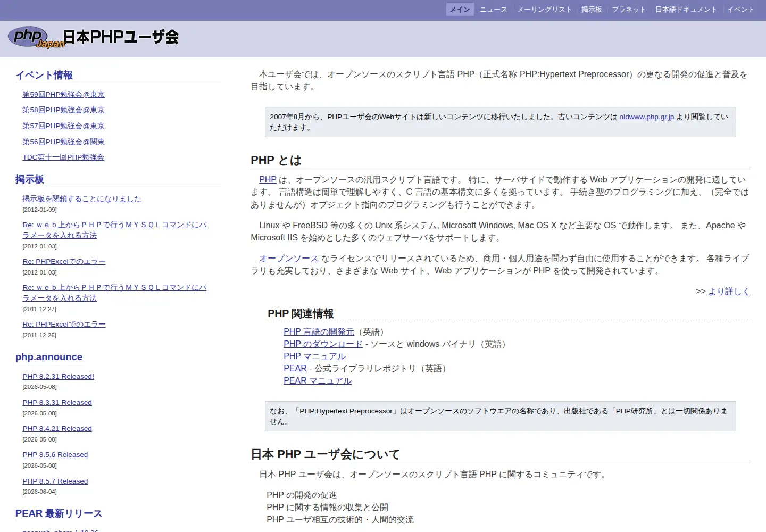The height and width of the screenshot is (532, 766).
Task: Click the php.announce sidebar heading
Action: pyautogui.click(x=49, y=357)
